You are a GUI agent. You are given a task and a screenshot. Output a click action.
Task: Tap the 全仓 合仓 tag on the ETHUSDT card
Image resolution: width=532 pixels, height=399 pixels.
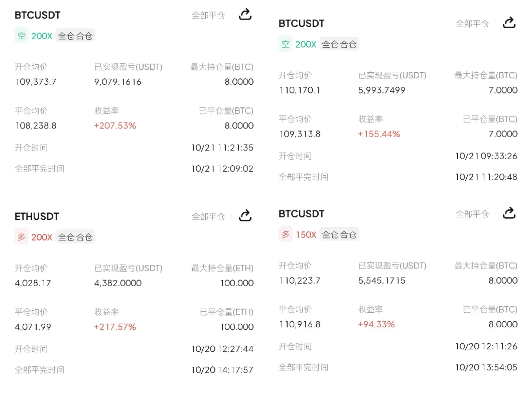pyautogui.click(x=75, y=237)
